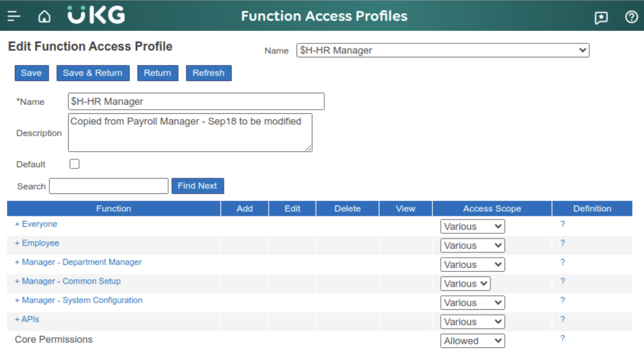Show definition for Manager - Common Setup
644x357 pixels.
(563, 281)
